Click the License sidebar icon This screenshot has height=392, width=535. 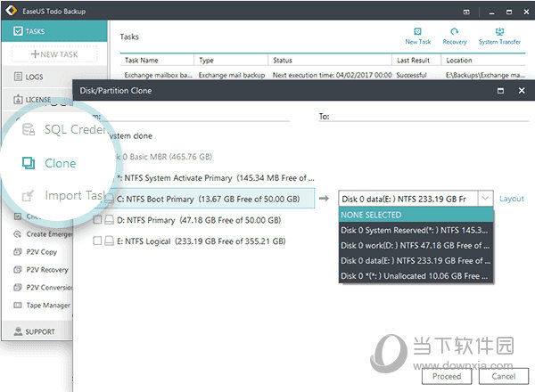tap(18, 100)
